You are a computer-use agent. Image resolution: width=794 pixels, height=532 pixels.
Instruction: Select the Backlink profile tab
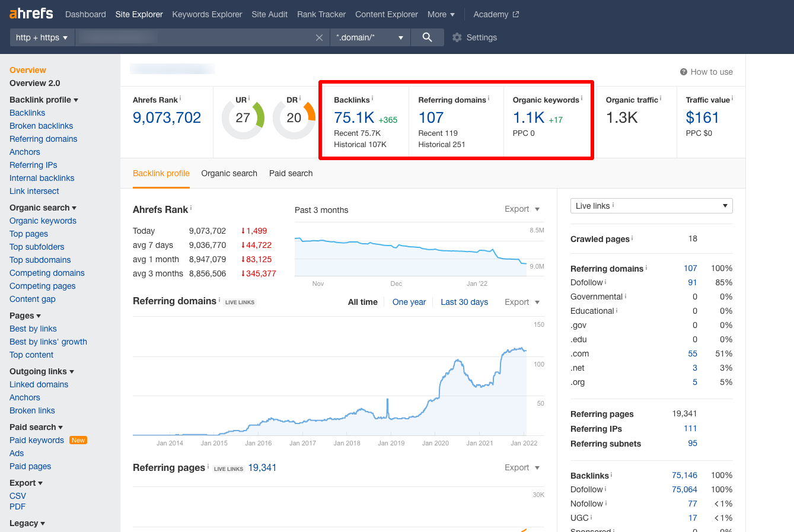[x=161, y=173]
